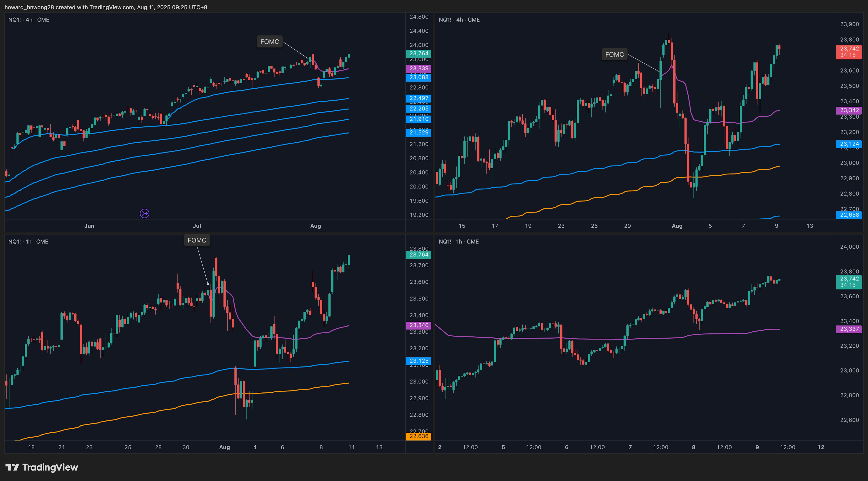The image size is (868, 481).
Task: Click the bottom-right chart's NQ1! 1h CME title
Action: click(459, 241)
